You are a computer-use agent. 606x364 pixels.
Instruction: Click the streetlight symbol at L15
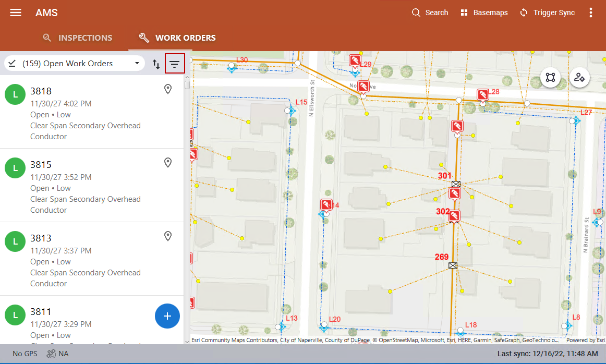292,111
